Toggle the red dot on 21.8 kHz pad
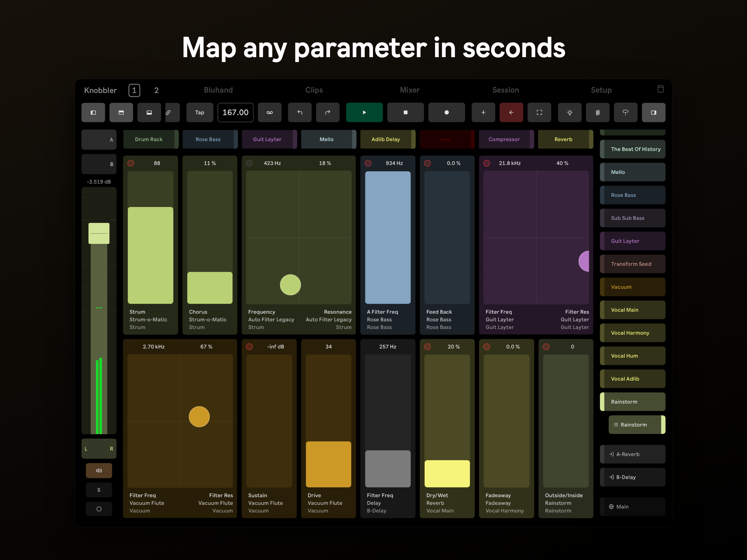Screen dimensions: 747x560 pos(487,163)
